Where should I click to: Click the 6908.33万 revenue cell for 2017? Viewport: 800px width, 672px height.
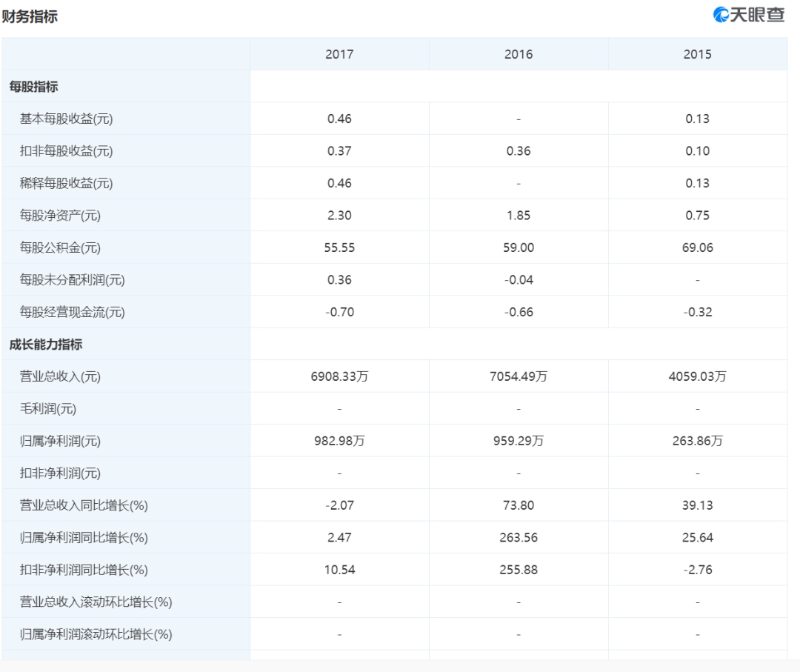point(339,376)
